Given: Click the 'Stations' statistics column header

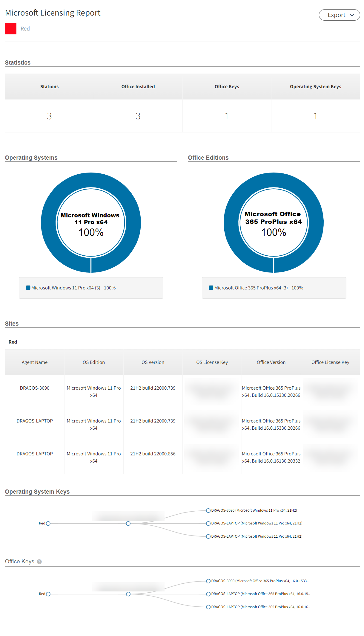Looking at the screenshot, I should click(x=49, y=86).
